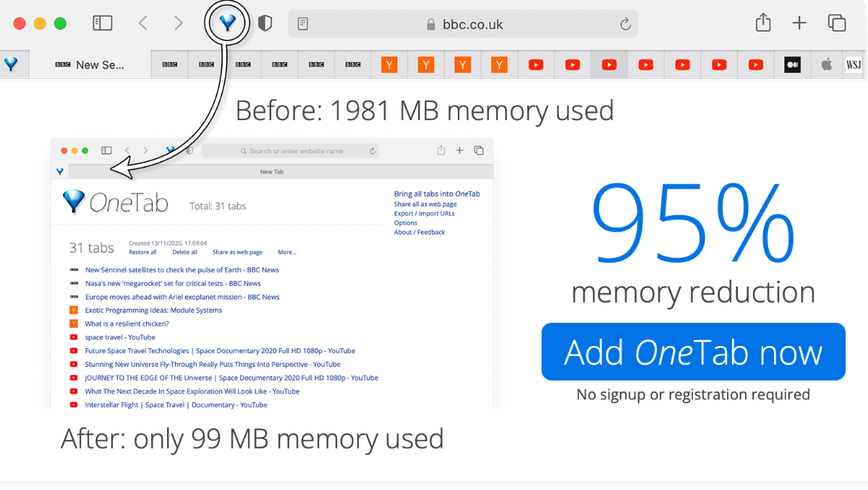Switch to the 'New Se...' BBC tab

(x=90, y=64)
